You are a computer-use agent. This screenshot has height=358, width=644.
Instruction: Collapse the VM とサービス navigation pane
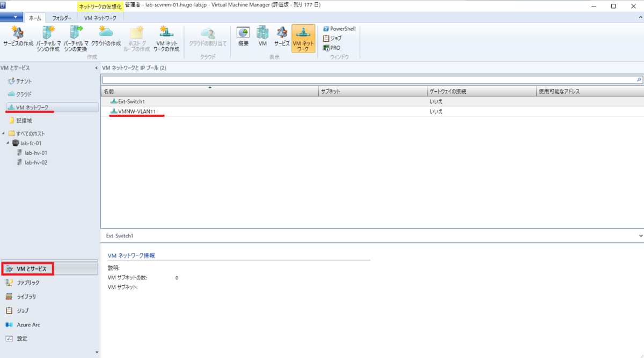[96, 68]
